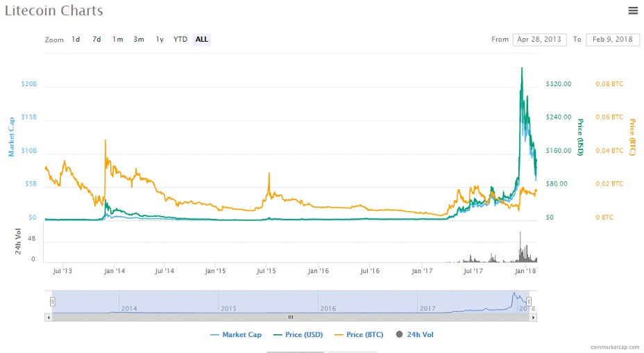The image size is (644, 353).
Task: Toggle the Market Cap series legend
Action: [x=236, y=335]
